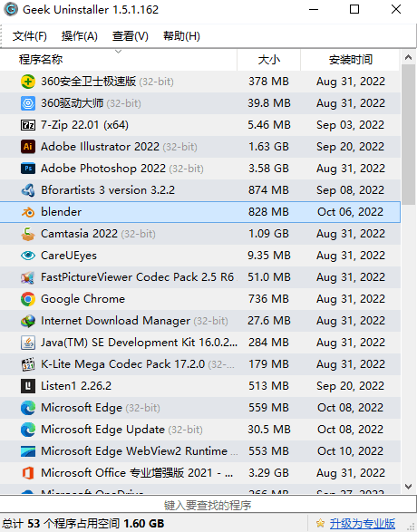Click the 5.46 MB size cell

pos(268,125)
